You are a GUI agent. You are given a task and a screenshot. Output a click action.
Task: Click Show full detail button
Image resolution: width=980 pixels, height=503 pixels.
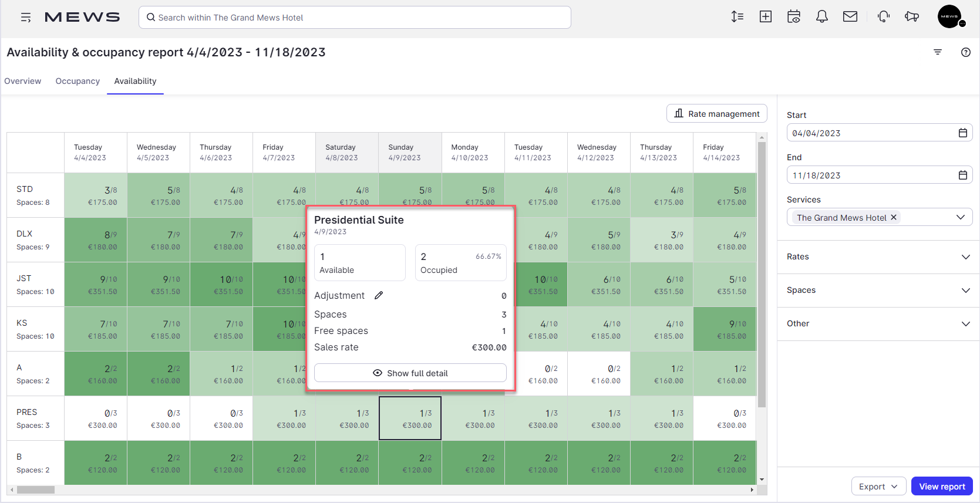pyautogui.click(x=410, y=373)
